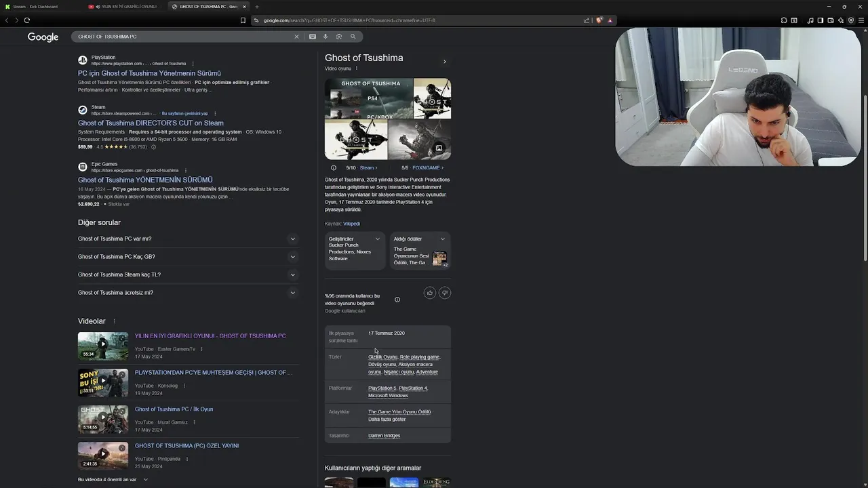The height and width of the screenshot is (488, 868).
Task: Play 'GHOST OF TSUSHIMA (PC) ÖZEL YAYINI' thumbnail
Action: pos(103,456)
